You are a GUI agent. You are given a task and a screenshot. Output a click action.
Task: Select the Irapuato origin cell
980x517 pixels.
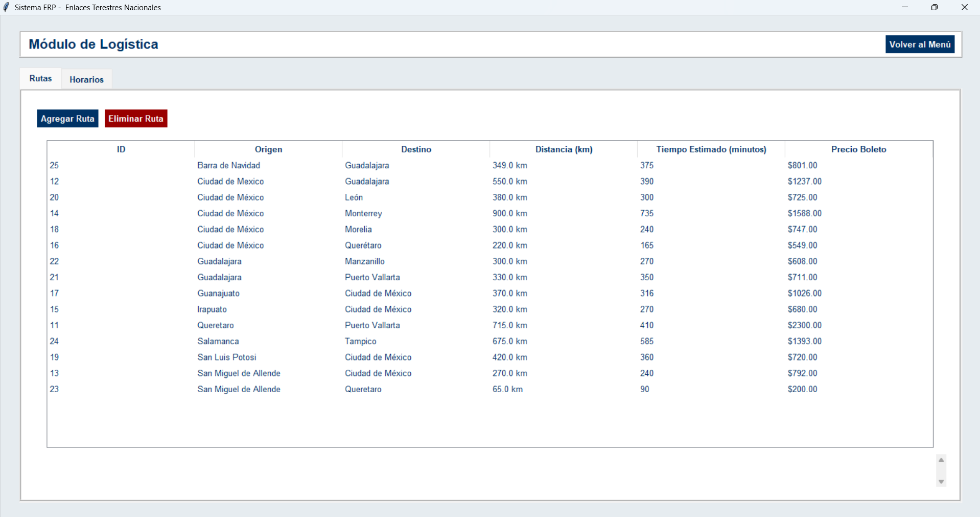212,309
